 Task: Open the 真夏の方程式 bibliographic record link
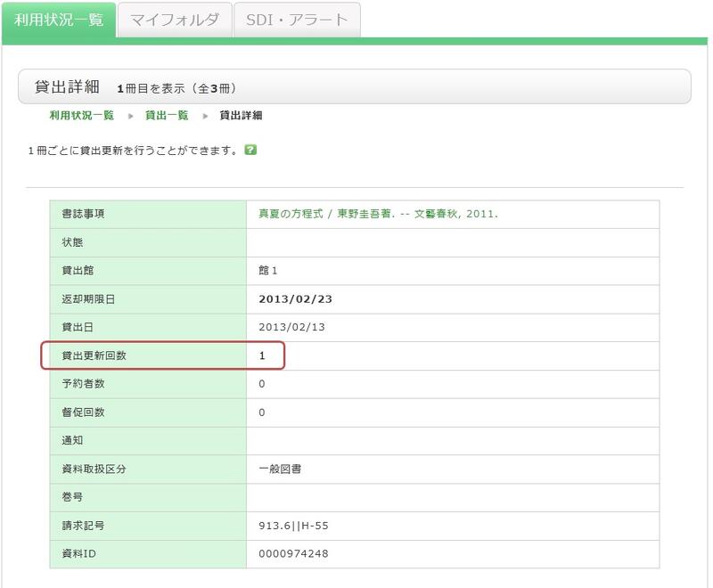coord(378,214)
